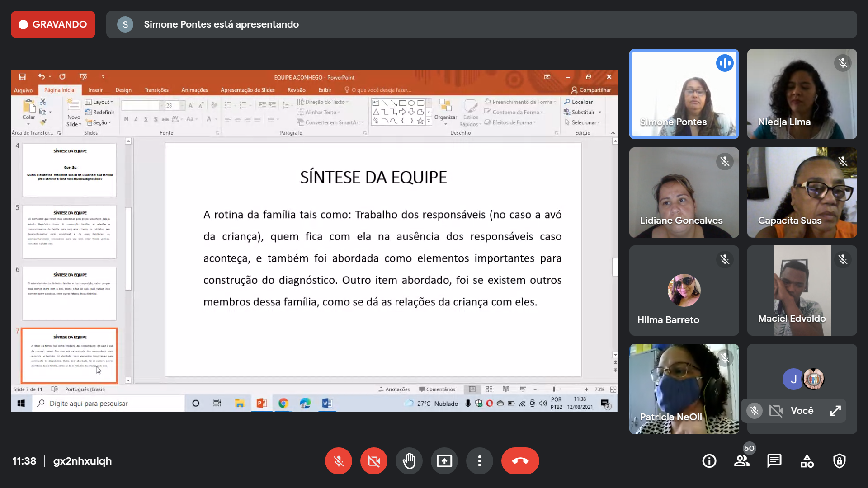Screen dimensions: 868x488
Task: Open meeting details info icon
Action: tap(709, 461)
